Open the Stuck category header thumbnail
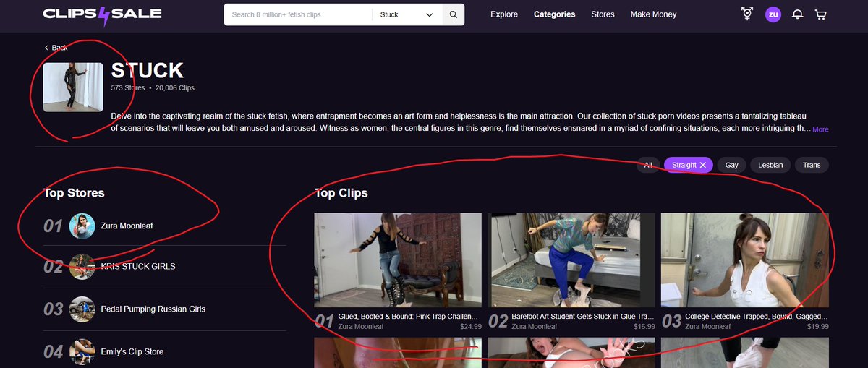This screenshot has width=868, height=368. click(73, 87)
